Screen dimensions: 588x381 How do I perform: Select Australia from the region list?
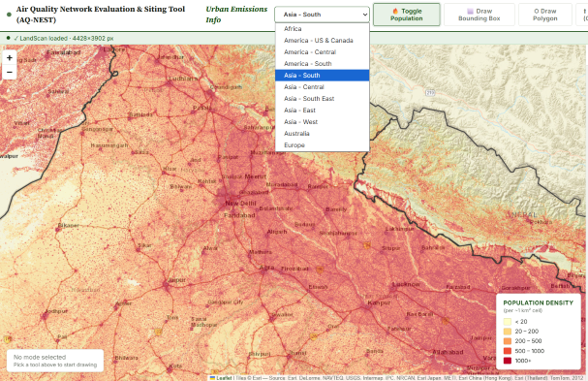point(323,133)
